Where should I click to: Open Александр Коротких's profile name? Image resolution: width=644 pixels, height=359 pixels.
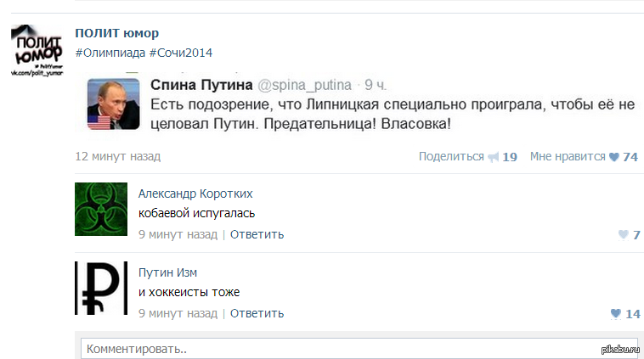click(x=195, y=194)
